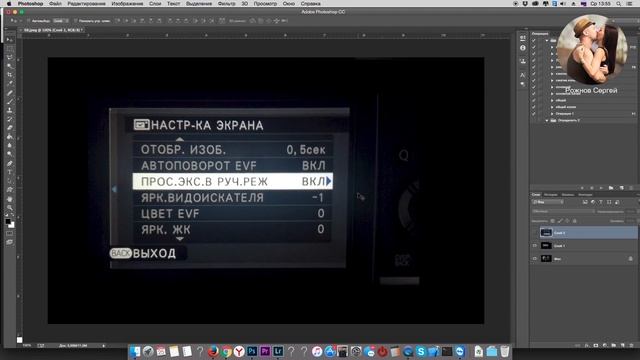The height and width of the screenshot is (360, 640).
Task: Click the foreground color swatch
Action: 8,221
